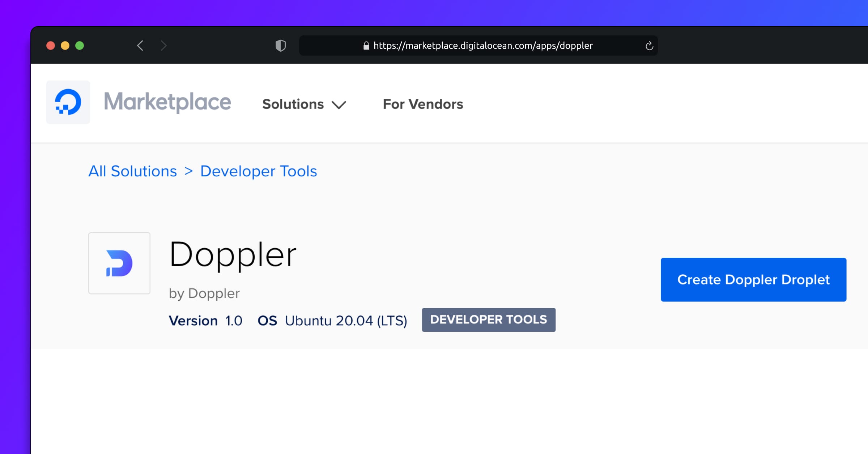The width and height of the screenshot is (868, 454).
Task: Click the DEVELOPER TOOLS category tag
Action: 488,320
